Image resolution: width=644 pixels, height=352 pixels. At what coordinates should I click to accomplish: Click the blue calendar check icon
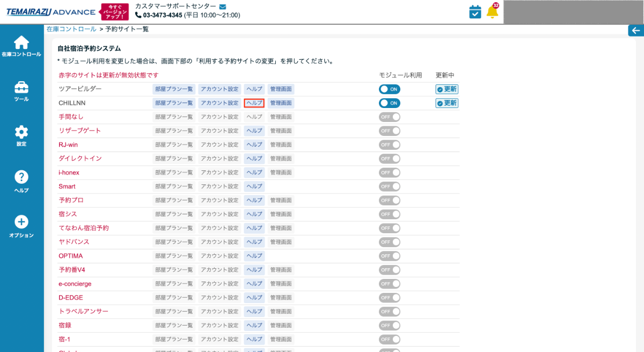tap(474, 11)
